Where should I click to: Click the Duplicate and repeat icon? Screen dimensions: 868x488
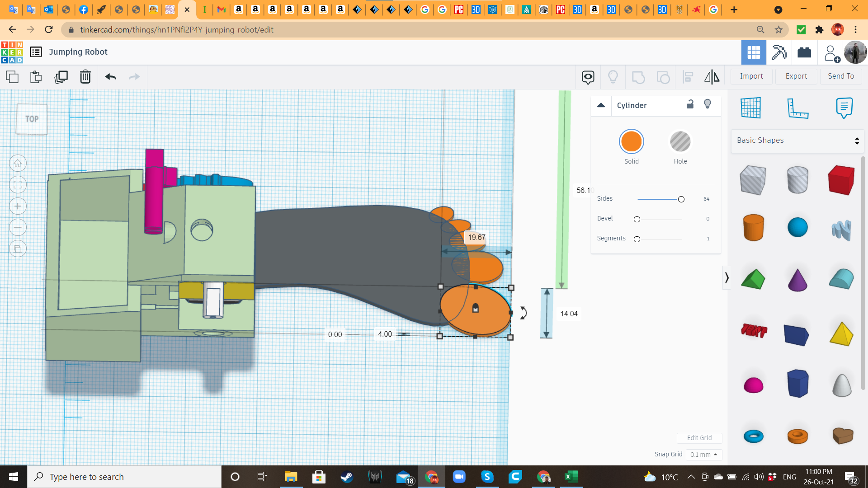coord(61,77)
